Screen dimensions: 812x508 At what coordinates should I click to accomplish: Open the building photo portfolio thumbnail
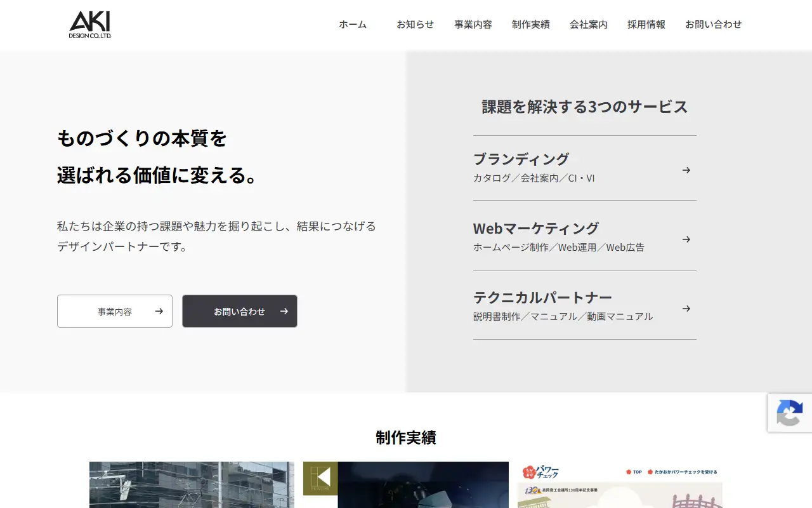[x=192, y=485]
